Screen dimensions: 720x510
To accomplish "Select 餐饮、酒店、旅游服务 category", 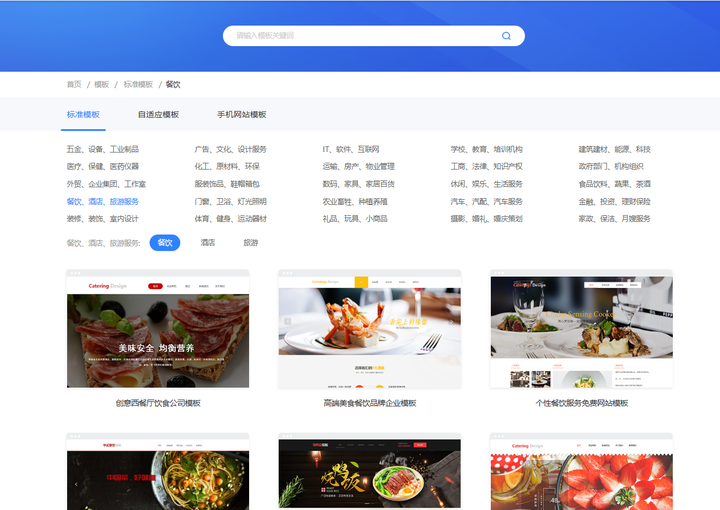I will tap(102, 202).
